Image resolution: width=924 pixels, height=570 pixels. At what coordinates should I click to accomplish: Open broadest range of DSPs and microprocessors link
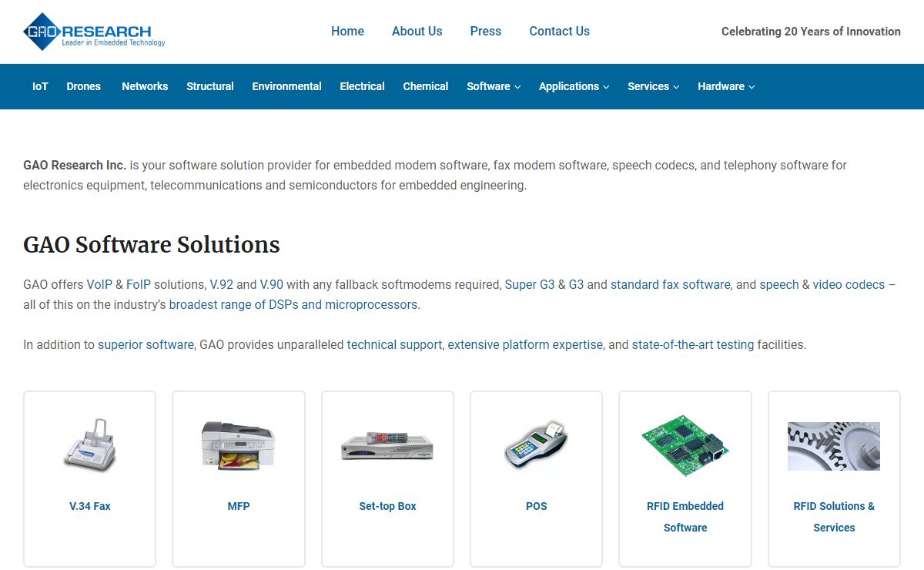coord(294,304)
